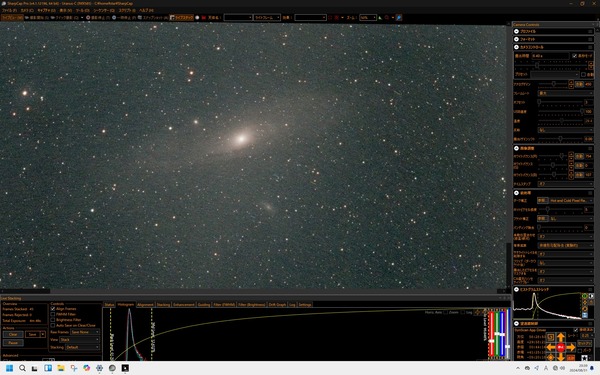Image resolution: width=600 pixels, height=375 pixels.
Task: Slew the mount left with arrow icon
Action: 551,347
